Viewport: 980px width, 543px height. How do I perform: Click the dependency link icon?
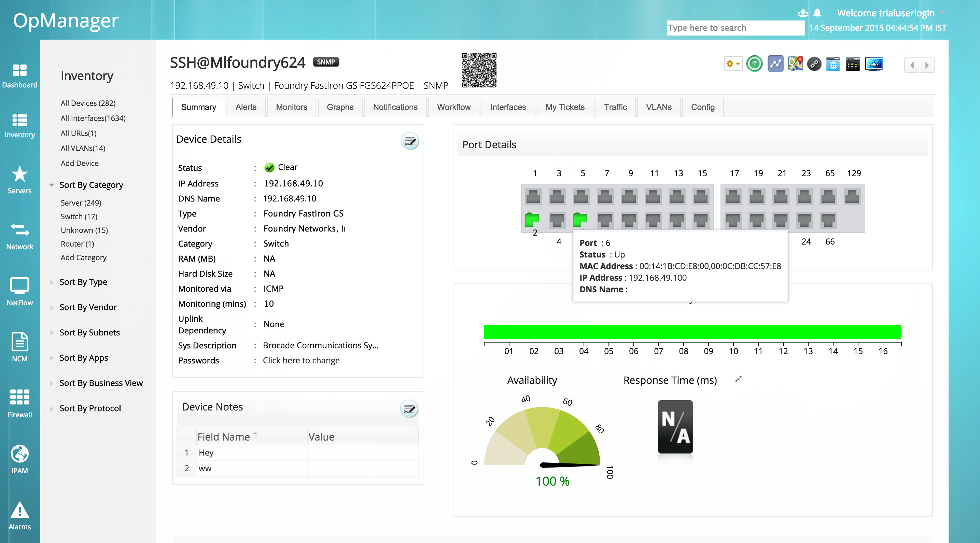point(814,64)
